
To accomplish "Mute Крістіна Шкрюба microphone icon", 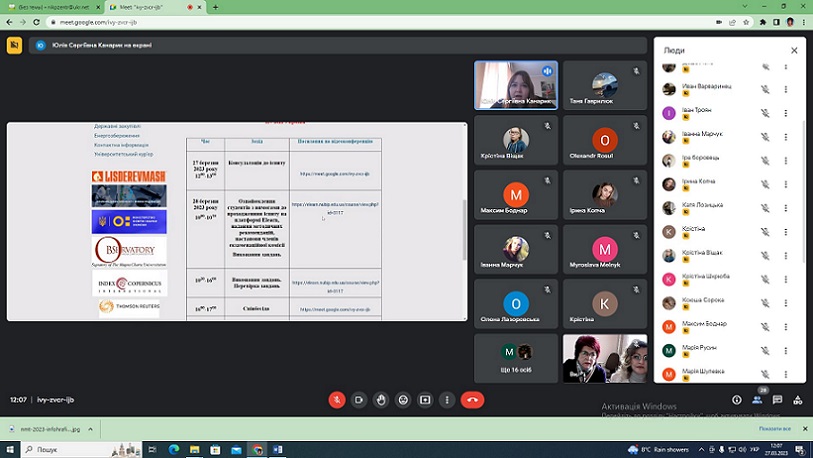I will click(x=765, y=279).
